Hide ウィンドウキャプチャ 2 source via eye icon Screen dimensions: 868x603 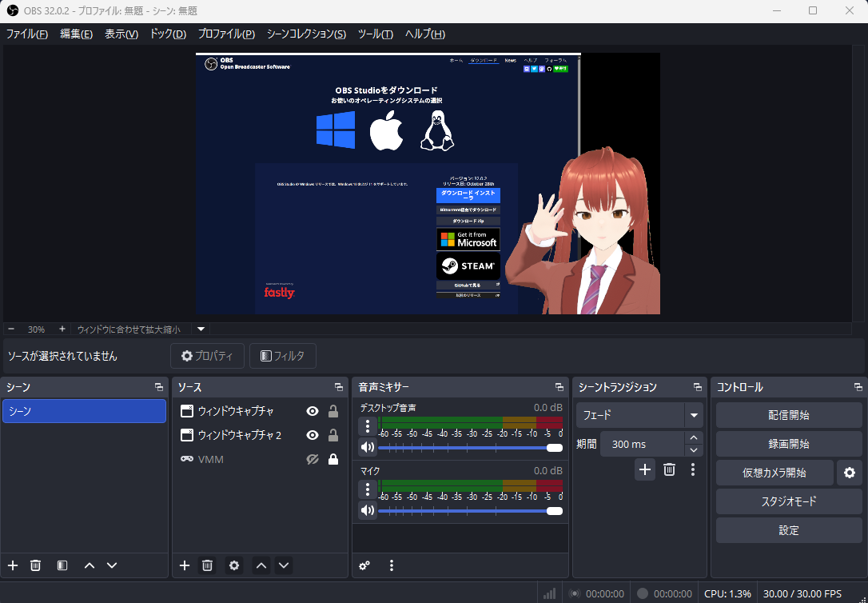[x=313, y=436]
